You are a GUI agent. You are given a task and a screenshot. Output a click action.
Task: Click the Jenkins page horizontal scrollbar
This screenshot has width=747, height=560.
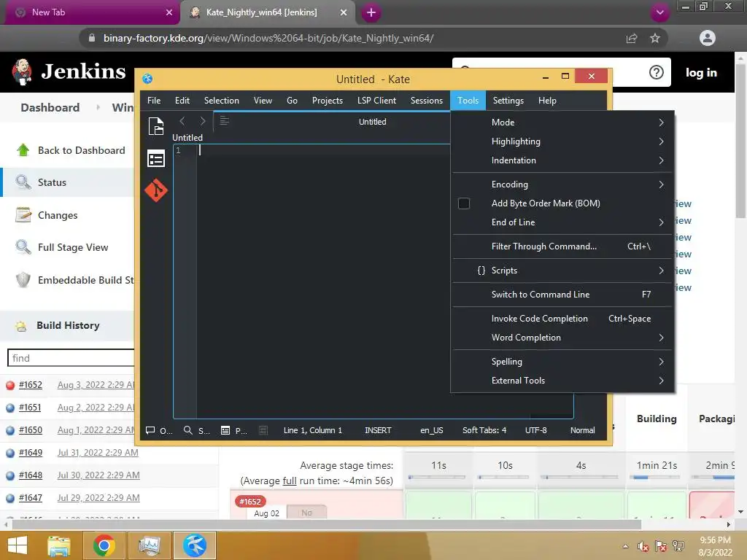[x=326, y=525]
